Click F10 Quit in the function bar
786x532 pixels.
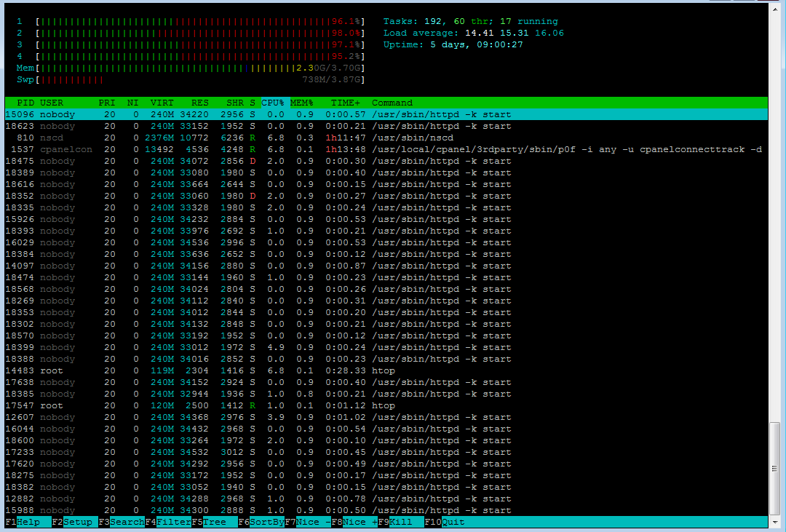point(445,522)
